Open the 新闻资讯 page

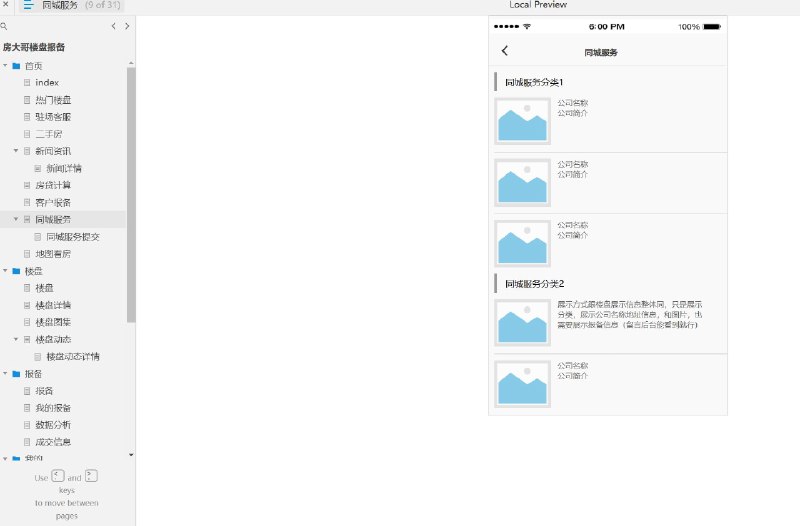point(53,151)
